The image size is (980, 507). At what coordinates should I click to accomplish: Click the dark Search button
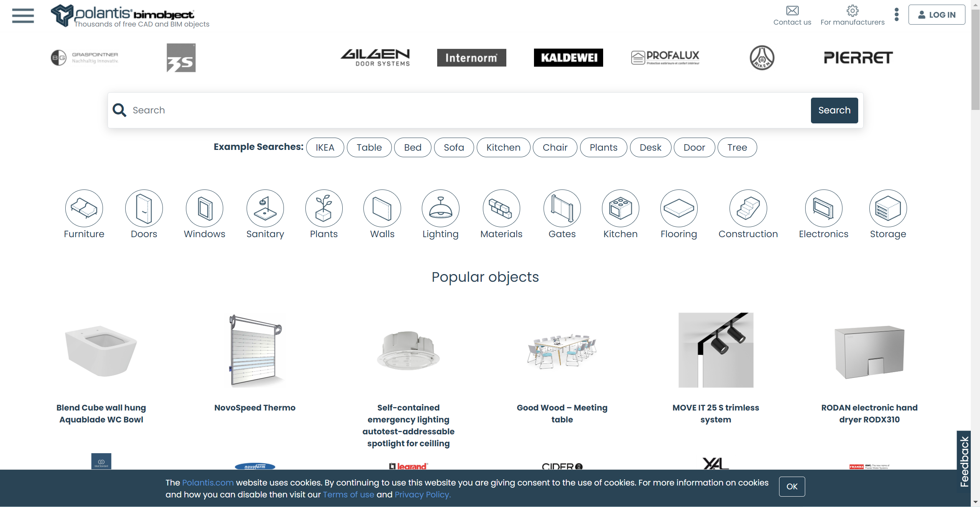(x=834, y=110)
